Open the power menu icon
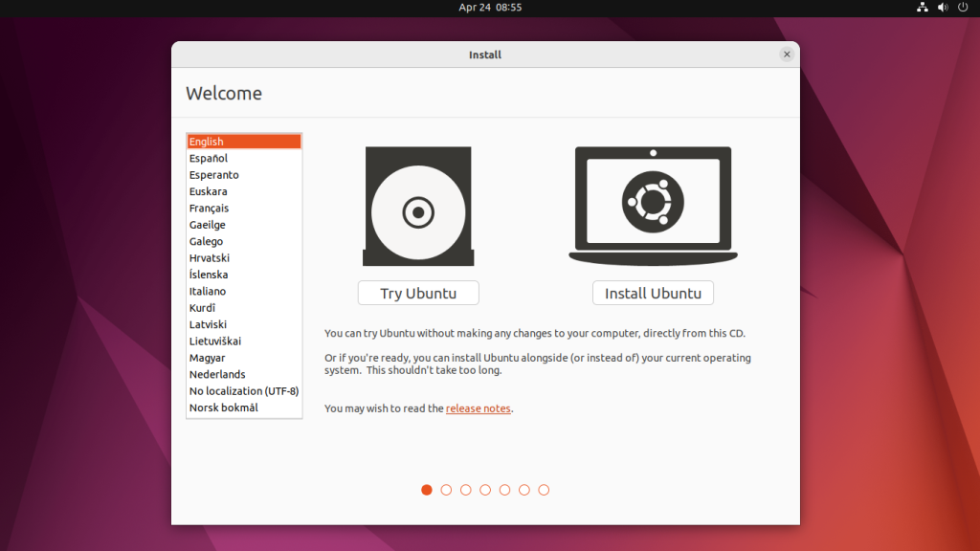 click(963, 8)
